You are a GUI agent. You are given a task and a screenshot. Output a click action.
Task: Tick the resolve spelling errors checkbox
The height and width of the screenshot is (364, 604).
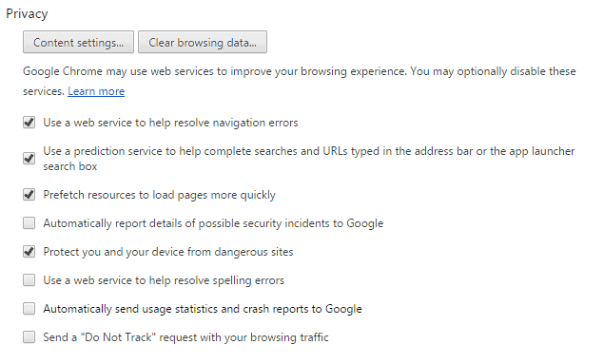tap(29, 279)
